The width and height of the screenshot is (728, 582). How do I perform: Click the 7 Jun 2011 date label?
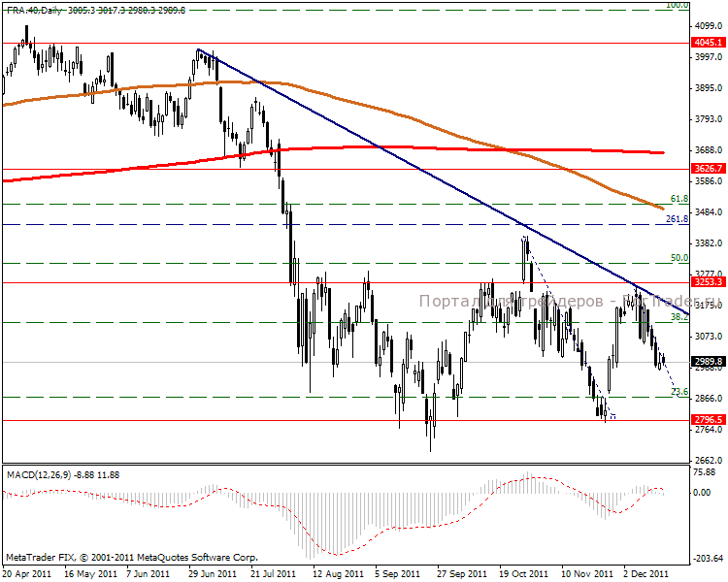pyautogui.click(x=149, y=573)
